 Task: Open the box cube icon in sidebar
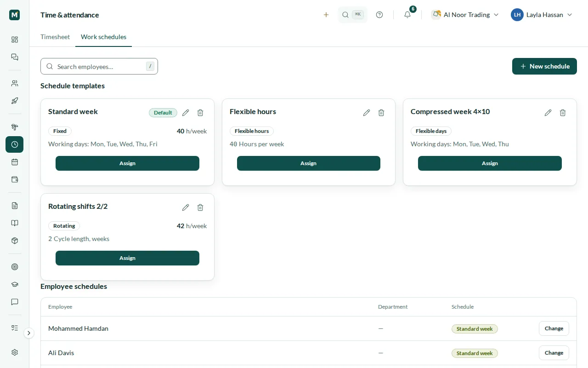[15, 241]
